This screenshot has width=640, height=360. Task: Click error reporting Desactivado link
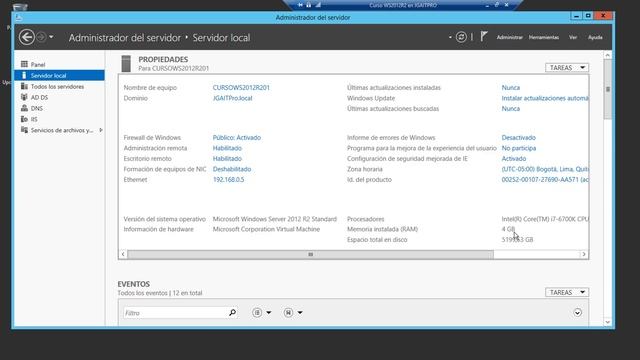point(518,138)
